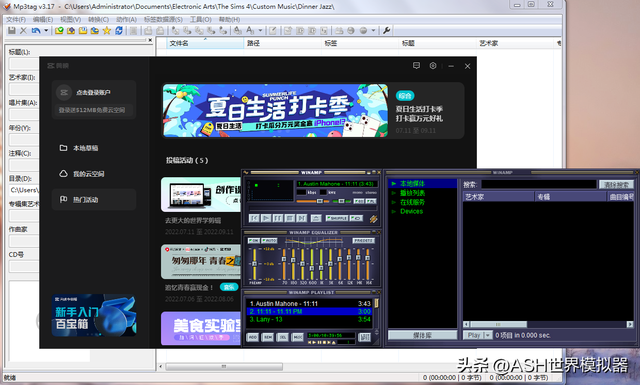
Task: Click Winamp seek position bar
Action: coord(312,209)
